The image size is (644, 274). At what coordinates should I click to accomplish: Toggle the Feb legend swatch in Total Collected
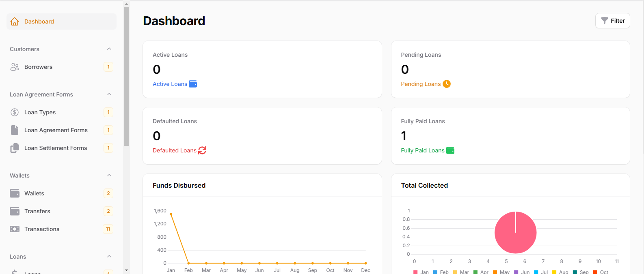tap(435, 272)
